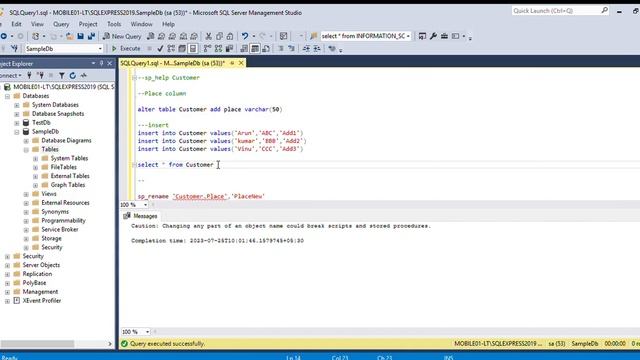Open the SampleDb database dropdown
The height and width of the screenshot is (360, 640).
point(100,49)
